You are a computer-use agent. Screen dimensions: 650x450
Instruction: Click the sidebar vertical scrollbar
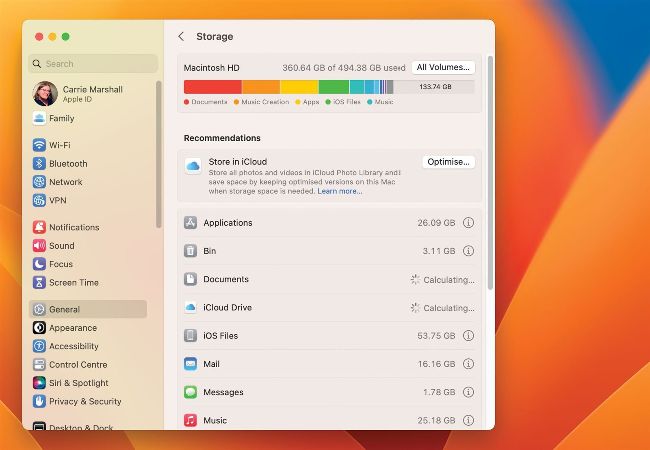click(158, 154)
